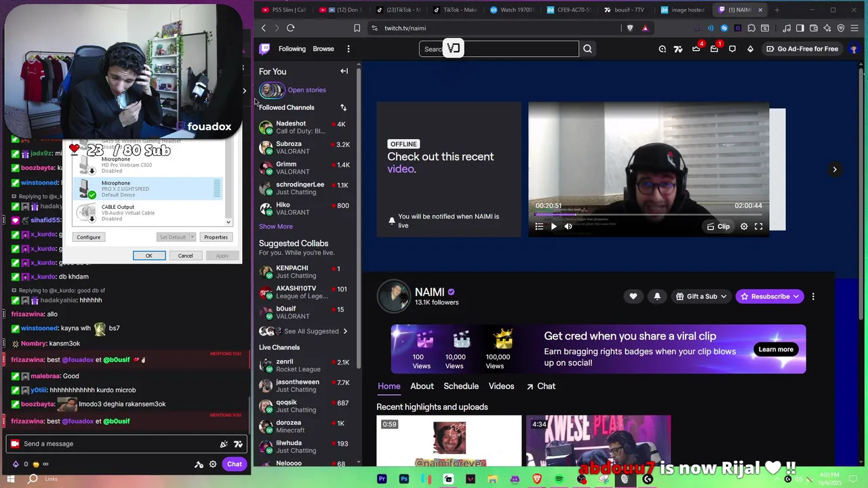The height and width of the screenshot is (488, 868).
Task: Collapse the For You sidebar
Action: [344, 71]
